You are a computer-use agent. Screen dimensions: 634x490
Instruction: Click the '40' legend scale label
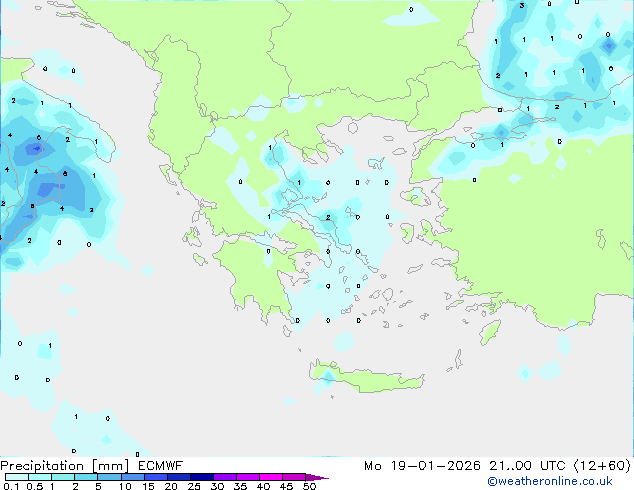click(263, 486)
